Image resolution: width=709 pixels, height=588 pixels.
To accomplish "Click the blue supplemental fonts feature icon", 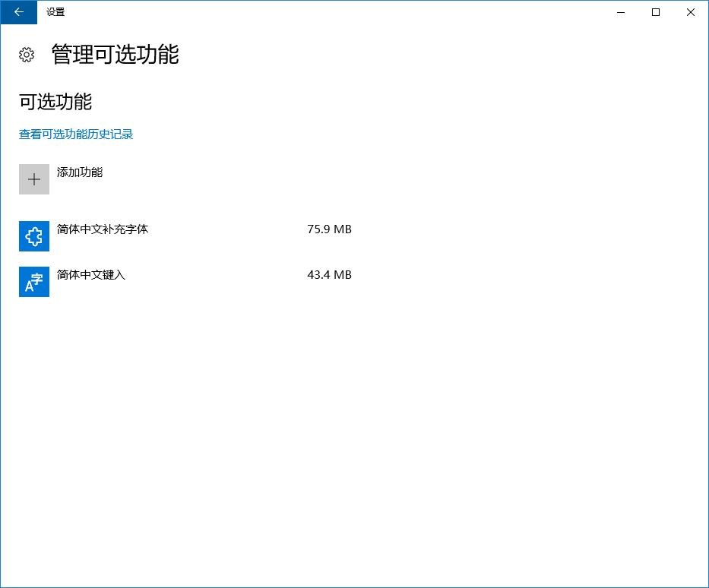I will pyautogui.click(x=33, y=236).
